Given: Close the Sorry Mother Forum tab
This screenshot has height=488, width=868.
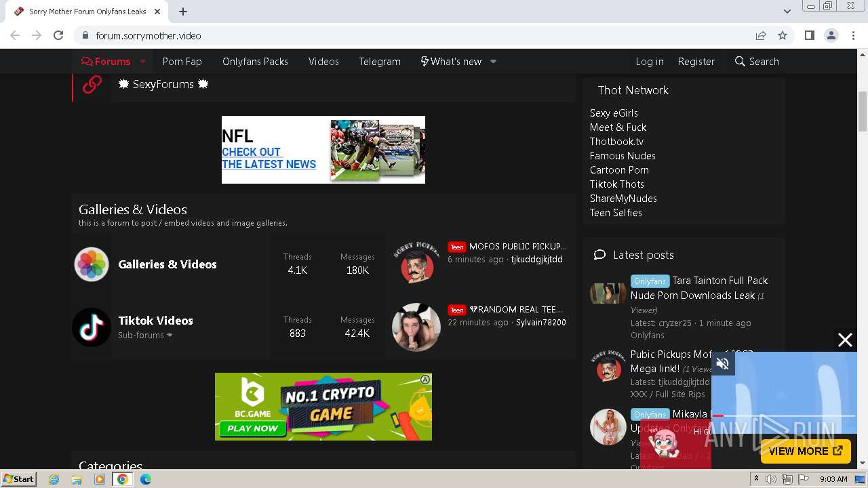Looking at the screenshot, I should coord(157,12).
